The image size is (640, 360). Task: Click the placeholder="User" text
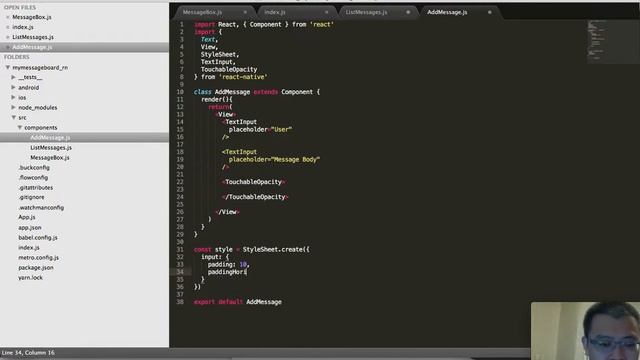pos(260,129)
